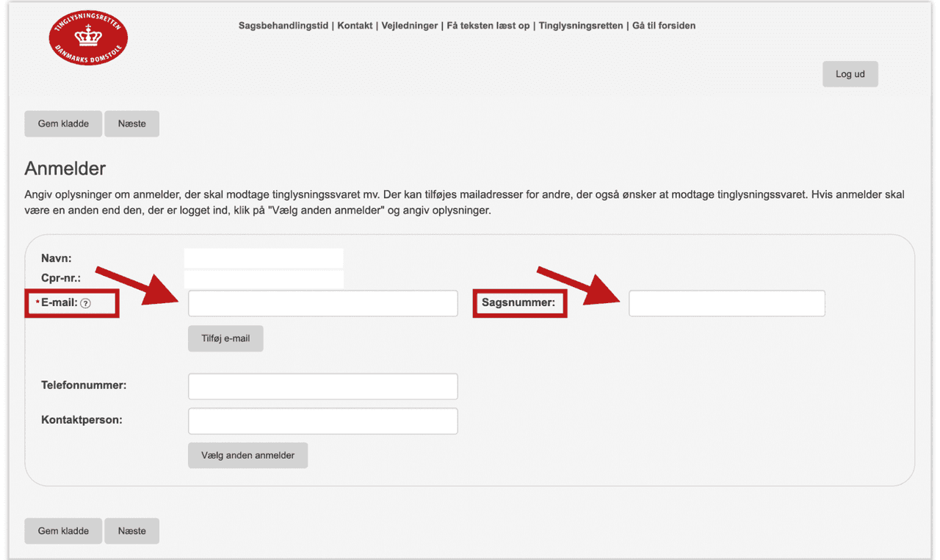Click the Tinglysningsretten crown logo
The image size is (940, 560).
(x=88, y=37)
